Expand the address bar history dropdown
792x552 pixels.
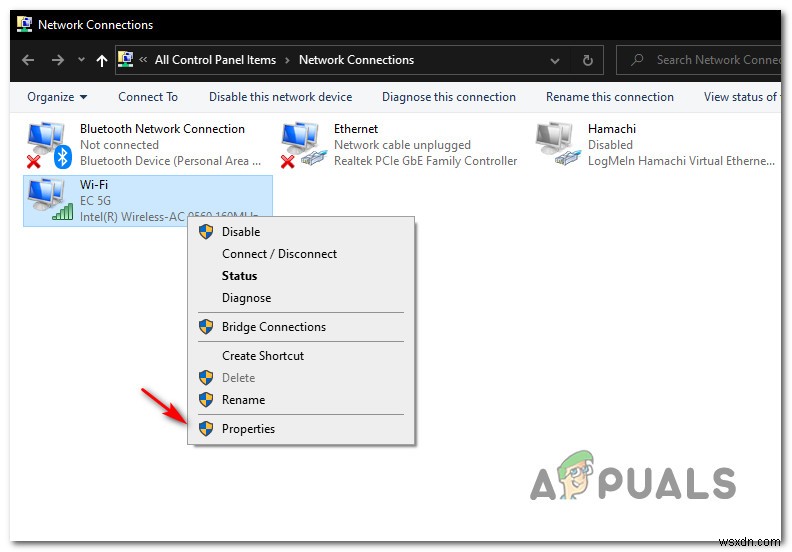pos(555,61)
